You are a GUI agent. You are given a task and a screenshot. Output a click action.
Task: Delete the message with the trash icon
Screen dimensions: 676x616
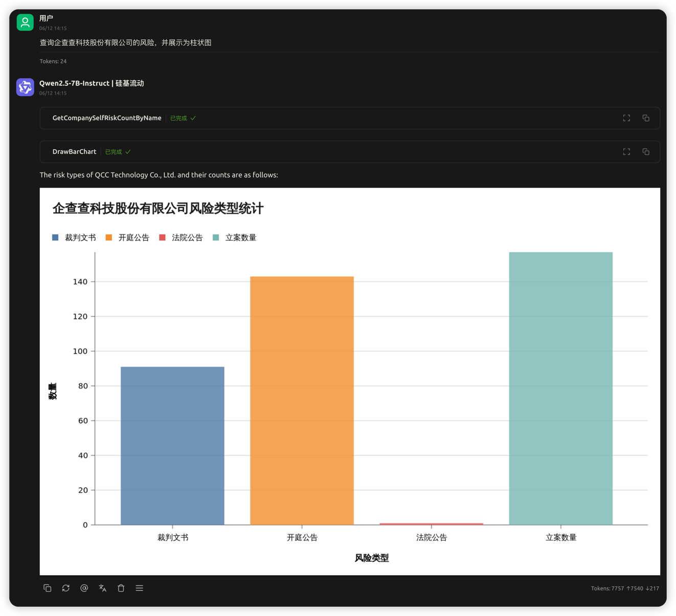click(x=121, y=588)
